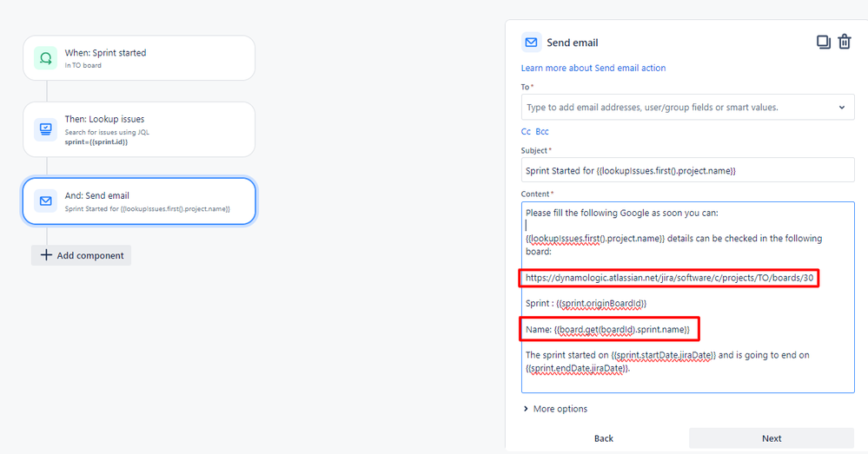Open the To recipients dropdown arrow
The height and width of the screenshot is (454, 868).
point(841,108)
